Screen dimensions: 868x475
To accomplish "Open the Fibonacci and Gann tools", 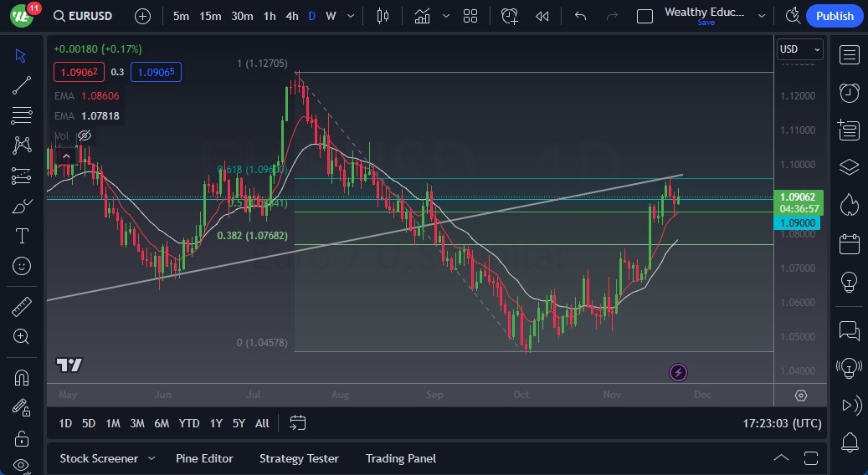I will tap(22, 115).
